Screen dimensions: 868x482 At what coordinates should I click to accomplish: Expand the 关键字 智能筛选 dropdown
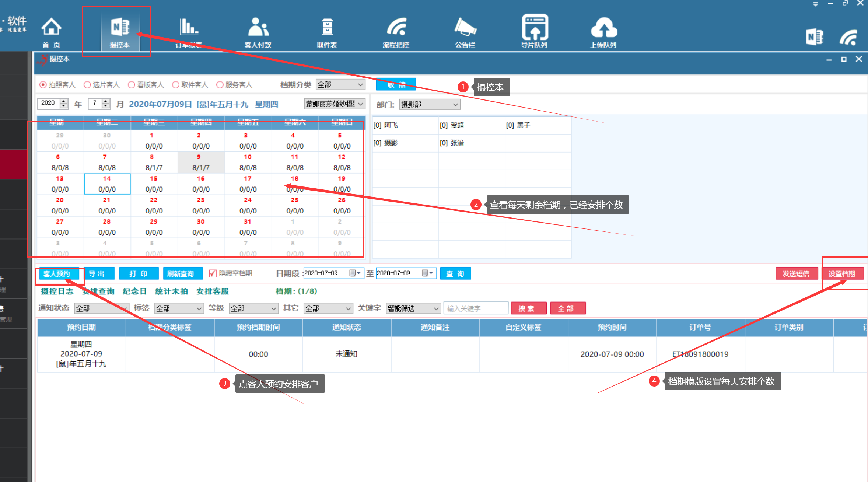tap(413, 308)
